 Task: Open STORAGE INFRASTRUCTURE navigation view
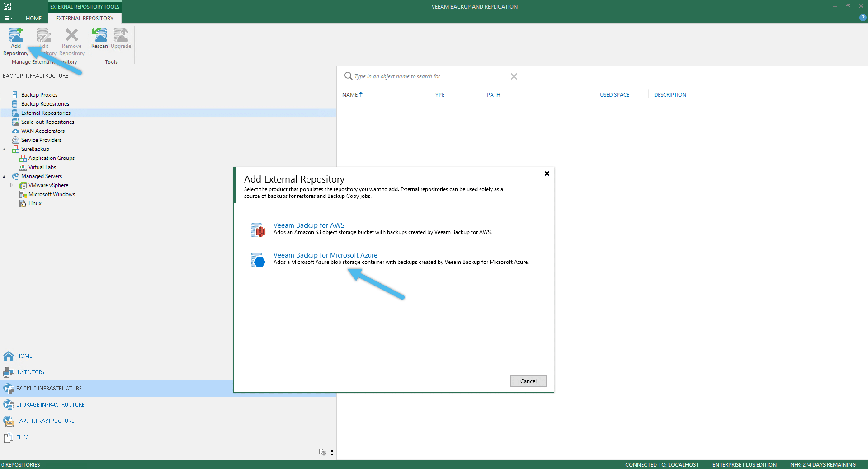click(x=50, y=405)
